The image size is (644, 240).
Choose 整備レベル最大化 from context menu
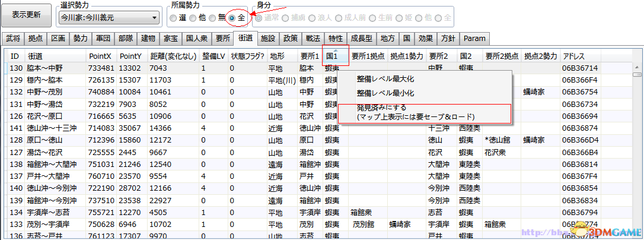coord(385,78)
